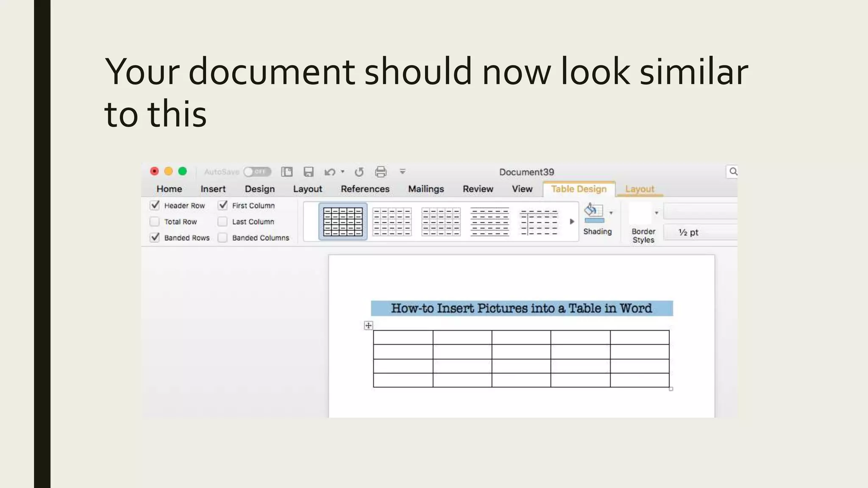Click the heading 'How-to Insert Pictures into a Table in Word'

(522, 308)
